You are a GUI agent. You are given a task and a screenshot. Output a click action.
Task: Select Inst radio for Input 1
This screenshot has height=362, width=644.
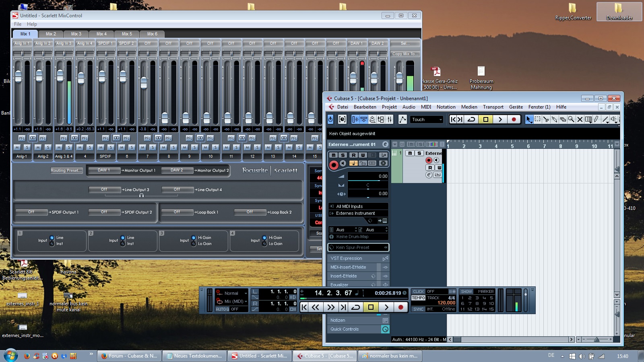(x=52, y=244)
